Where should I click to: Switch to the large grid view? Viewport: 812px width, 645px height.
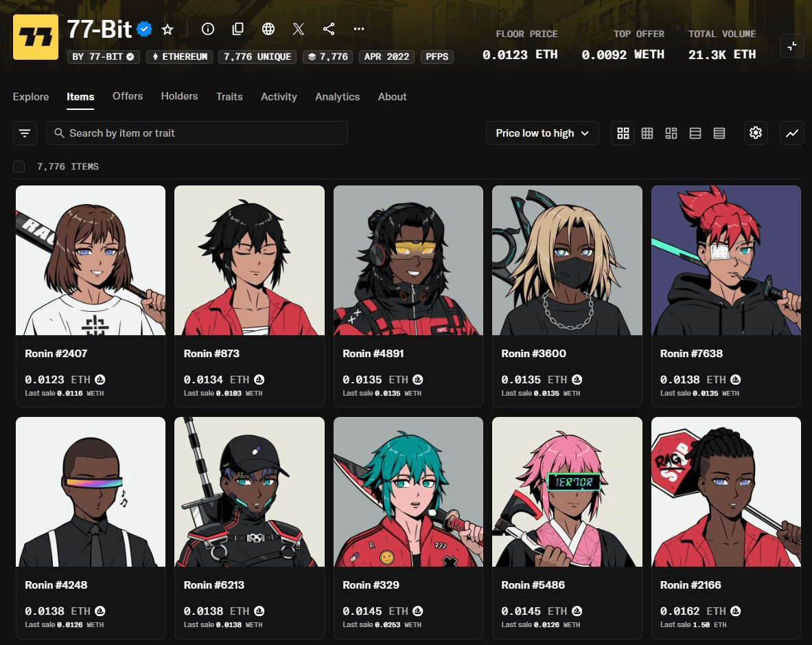pos(623,133)
